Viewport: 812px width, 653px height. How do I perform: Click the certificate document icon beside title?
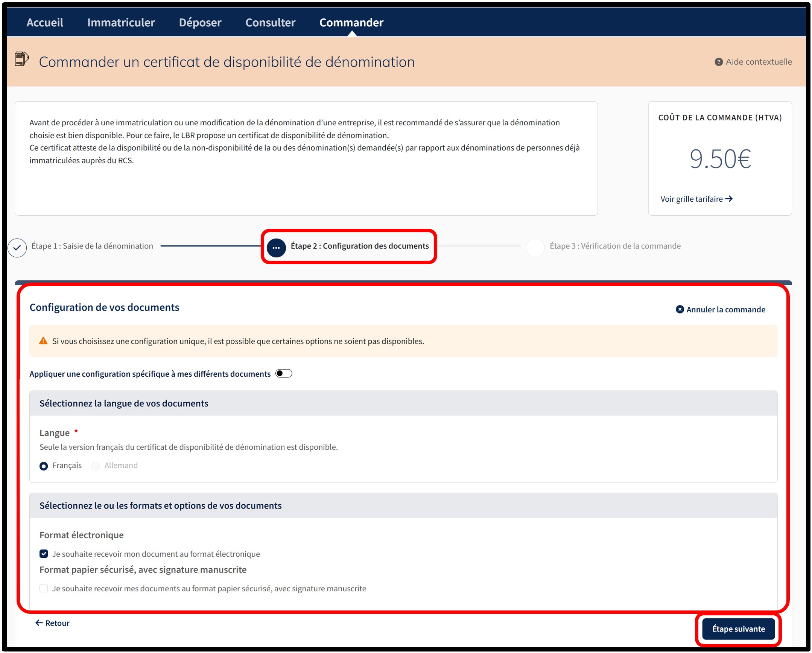point(21,59)
